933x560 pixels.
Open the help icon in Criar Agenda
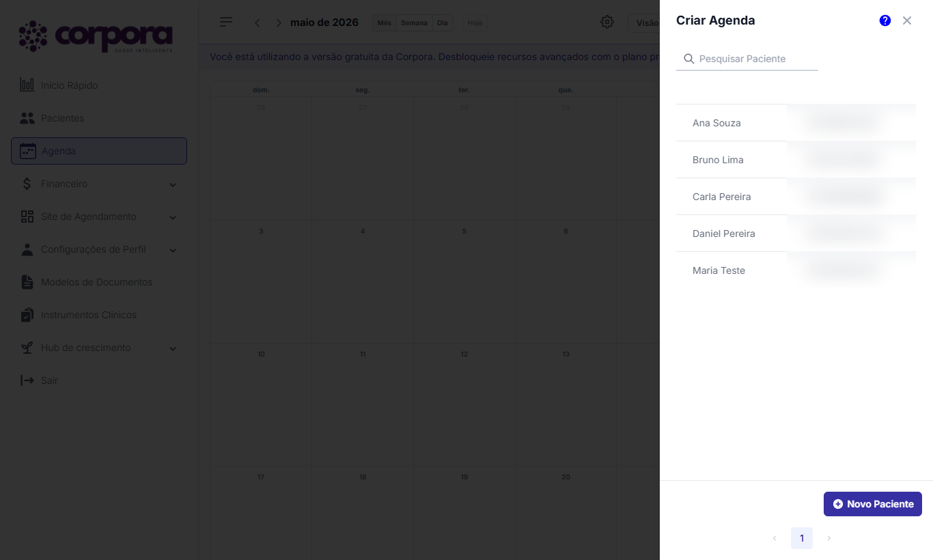(885, 20)
